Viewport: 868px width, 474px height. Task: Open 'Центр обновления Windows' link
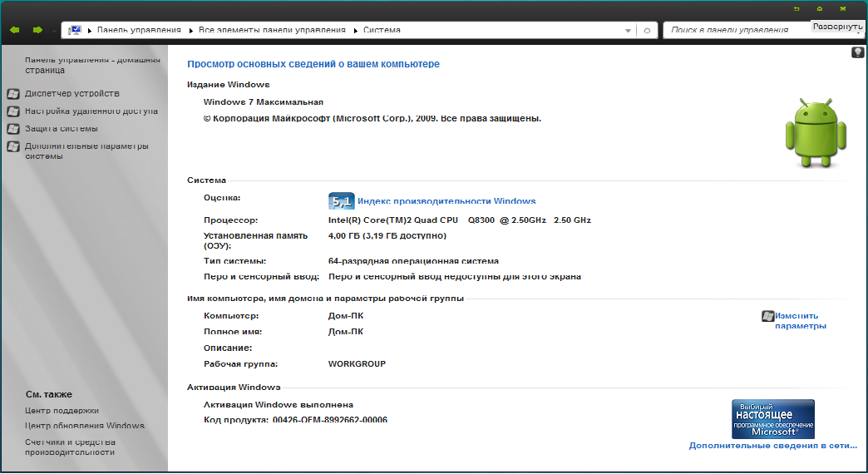coord(85,426)
